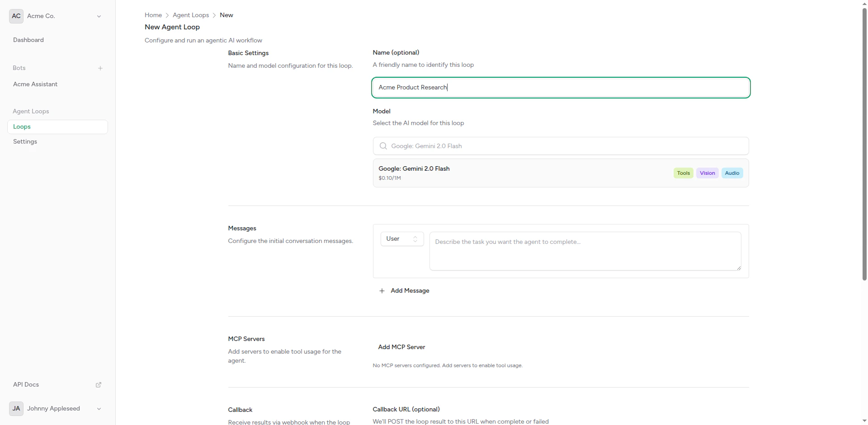
Task: Click the JA user avatar
Action: click(x=16, y=408)
